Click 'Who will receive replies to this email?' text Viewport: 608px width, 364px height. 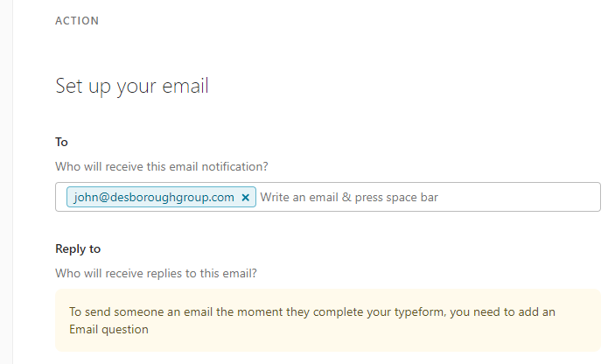[156, 273]
